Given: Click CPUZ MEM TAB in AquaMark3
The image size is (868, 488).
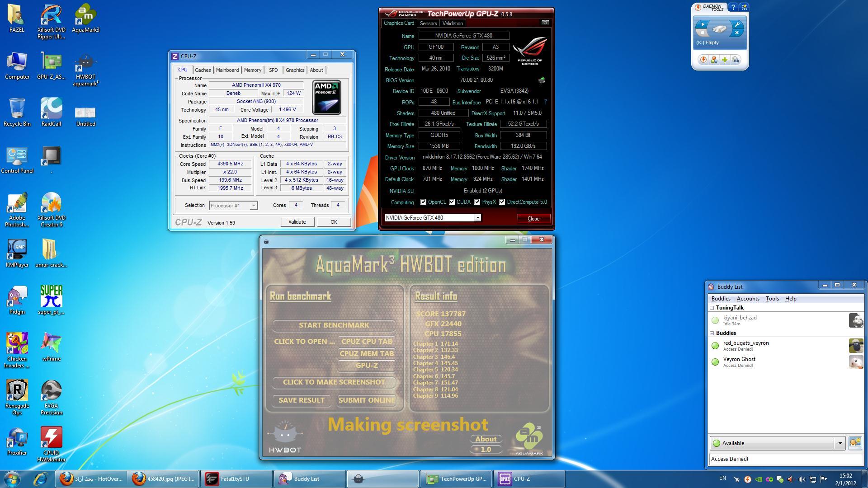Looking at the screenshot, I should pos(367,354).
